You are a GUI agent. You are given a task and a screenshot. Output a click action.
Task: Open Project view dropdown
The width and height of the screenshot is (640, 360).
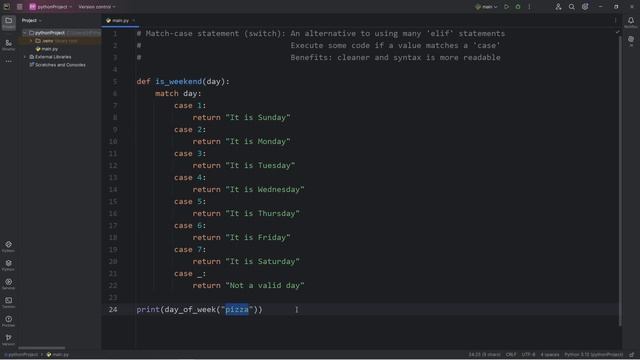32,20
